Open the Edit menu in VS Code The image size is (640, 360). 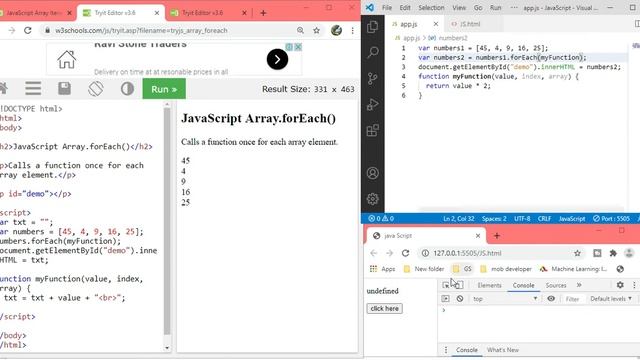(405, 8)
